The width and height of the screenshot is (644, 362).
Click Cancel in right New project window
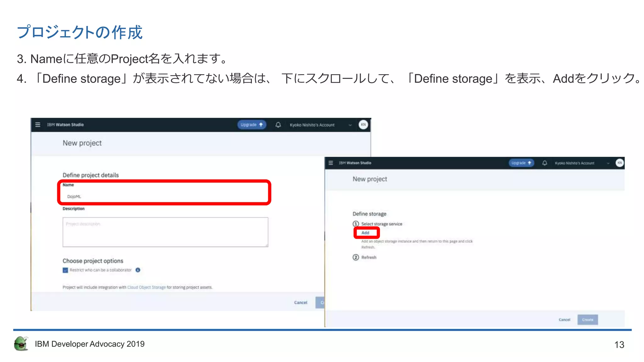pyautogui.click(x=564, y=320)
